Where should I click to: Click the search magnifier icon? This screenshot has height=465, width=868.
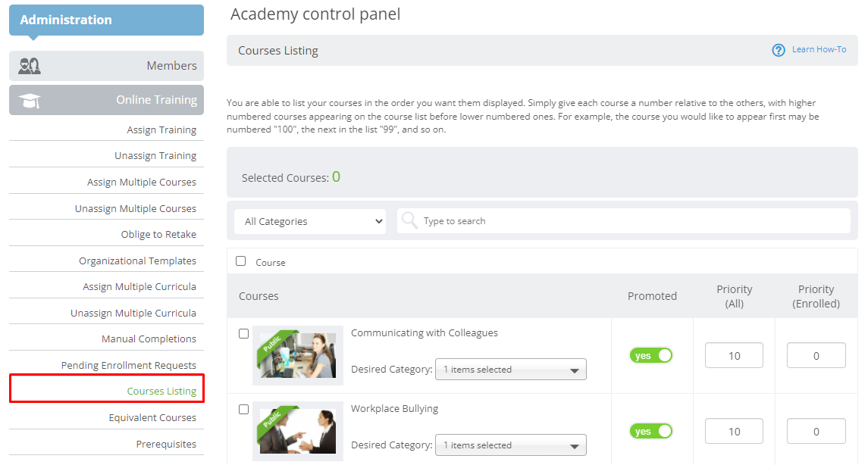tap(409, 220)
